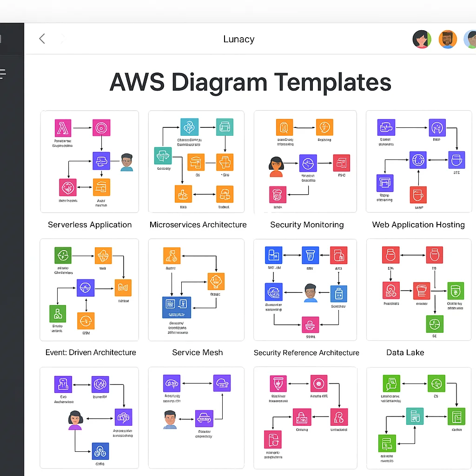Click the purple cloud icon in bottom-middle template
Image resolution: width=476 pixels, height=476 pixels.
point(222,383)
